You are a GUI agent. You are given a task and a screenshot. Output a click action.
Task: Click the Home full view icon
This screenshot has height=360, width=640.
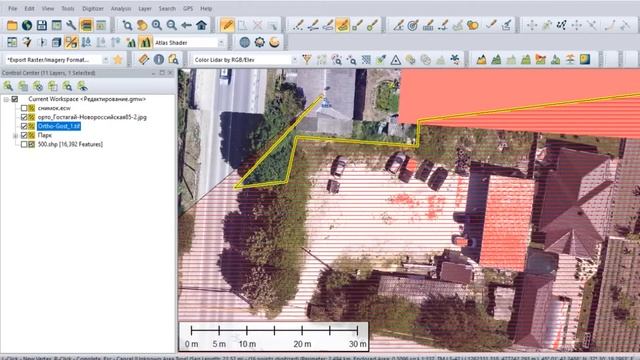(x=201, y=25)
